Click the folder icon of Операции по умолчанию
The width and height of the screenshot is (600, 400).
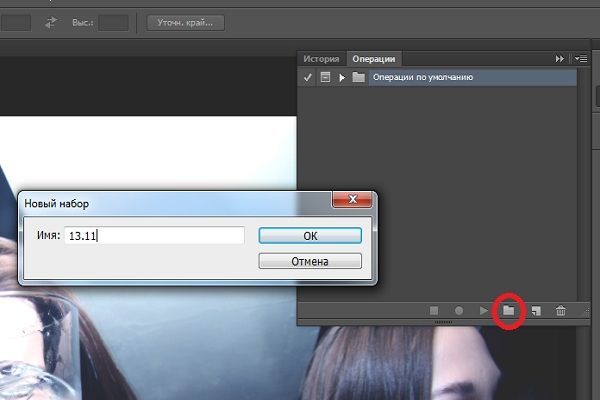tap(359, 77)
